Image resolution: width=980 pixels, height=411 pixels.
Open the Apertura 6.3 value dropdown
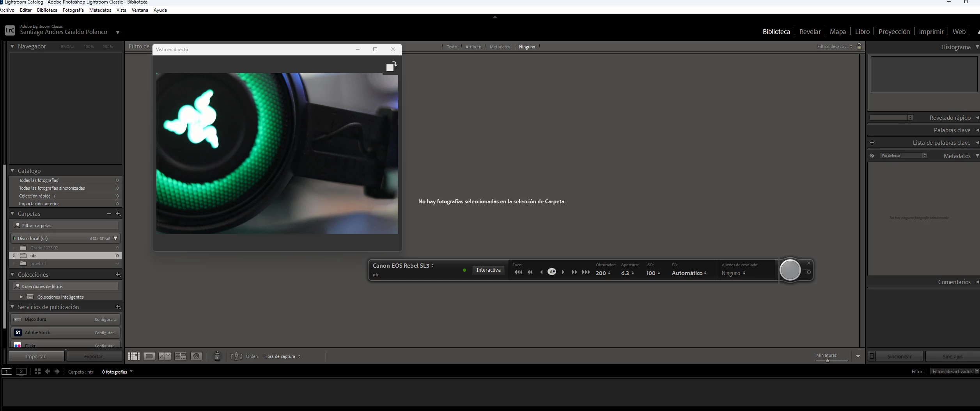click(627, 273)
